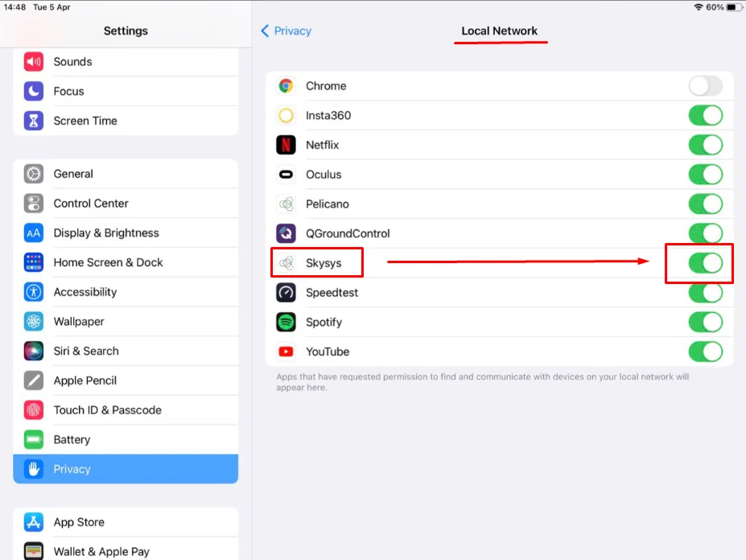Toggle off Oculus local network access
This screenshot has width=746, height=560.
[706, 175]
